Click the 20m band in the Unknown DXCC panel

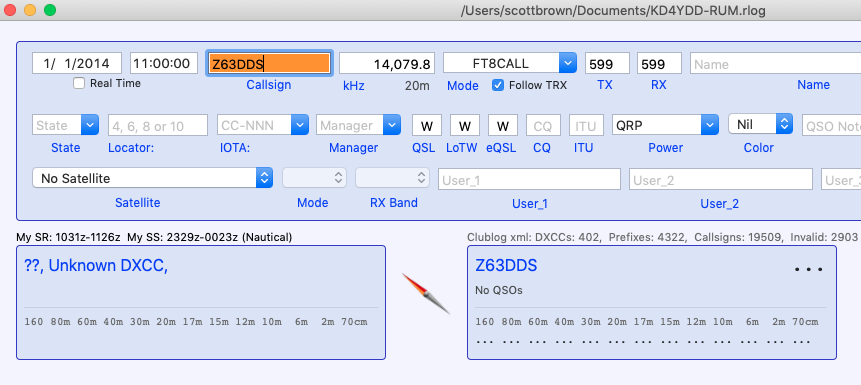(166, 322)
